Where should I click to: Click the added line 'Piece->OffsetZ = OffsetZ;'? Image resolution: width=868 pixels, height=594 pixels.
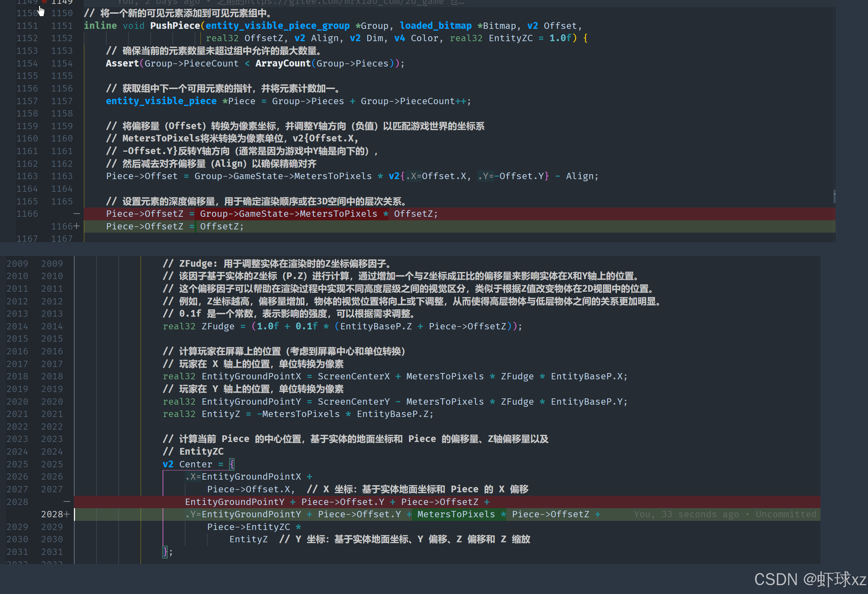tap(175, 226)
